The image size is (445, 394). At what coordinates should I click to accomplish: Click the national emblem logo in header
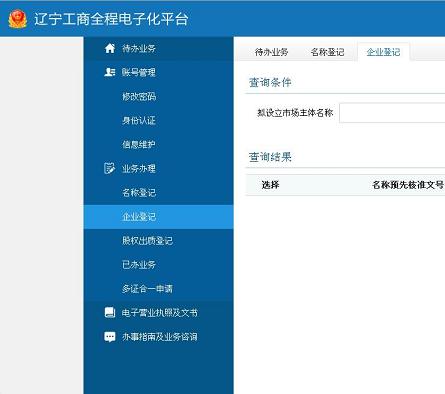(x=18, y=19)
